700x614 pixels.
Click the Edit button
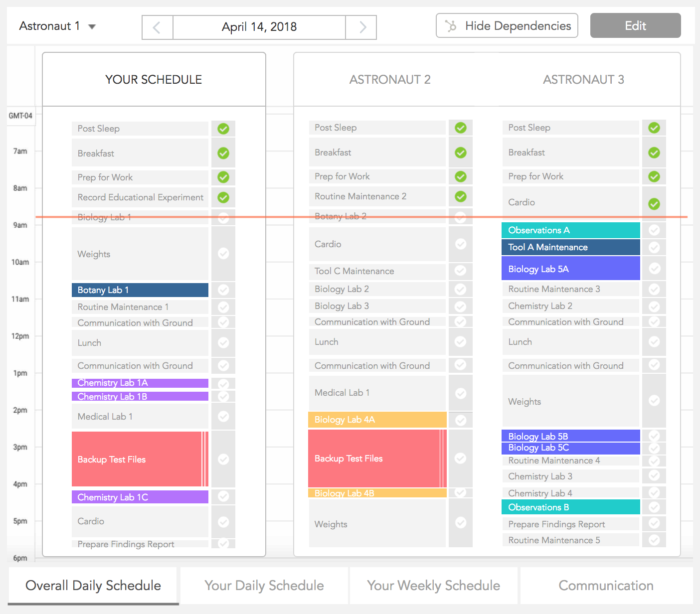point(635,25)
